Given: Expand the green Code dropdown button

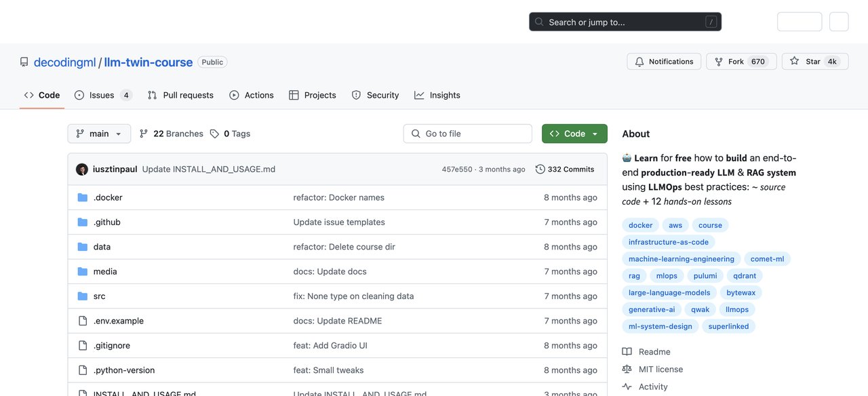Looking at the screenshot, I should 574,134.
